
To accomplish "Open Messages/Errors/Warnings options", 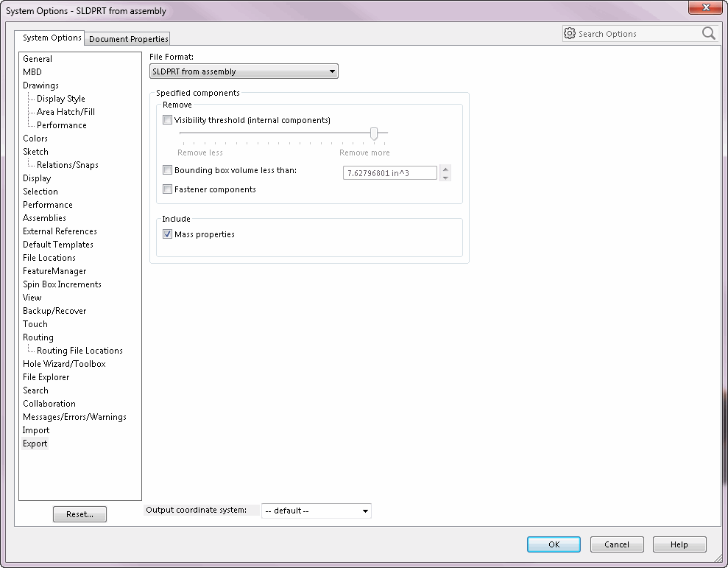I will (x=75, y=417).
